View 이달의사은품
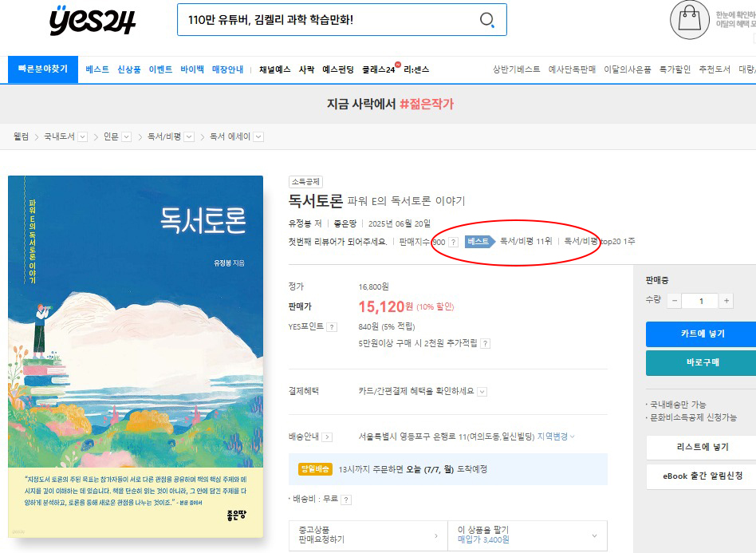 [x=628, y=69]
